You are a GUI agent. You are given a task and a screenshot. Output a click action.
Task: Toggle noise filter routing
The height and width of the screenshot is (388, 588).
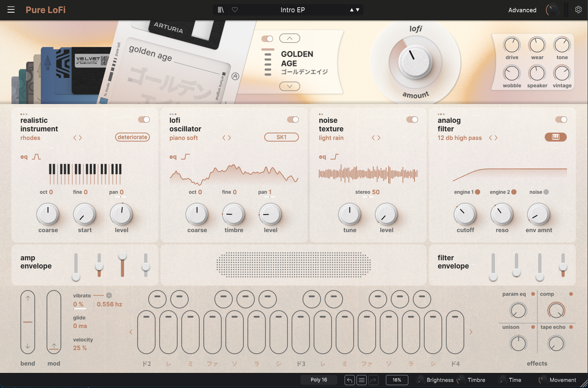point(546,192)
